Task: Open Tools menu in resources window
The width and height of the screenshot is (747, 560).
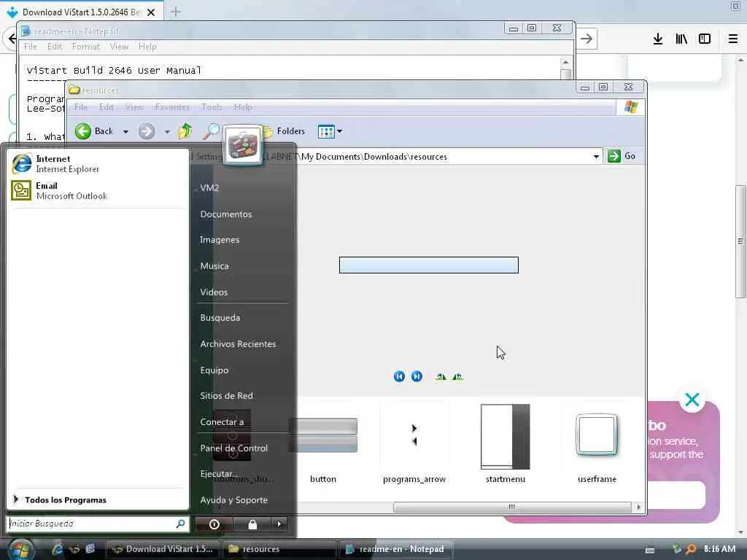Action: (x=212, y=107)
